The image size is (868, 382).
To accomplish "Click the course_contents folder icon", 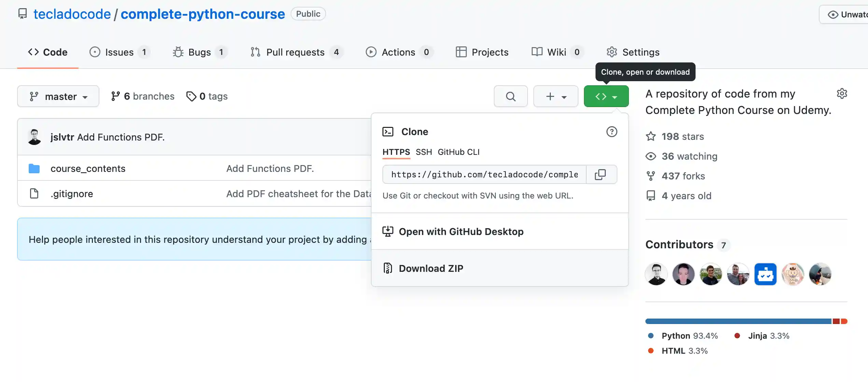I will (x=34, y=168).
